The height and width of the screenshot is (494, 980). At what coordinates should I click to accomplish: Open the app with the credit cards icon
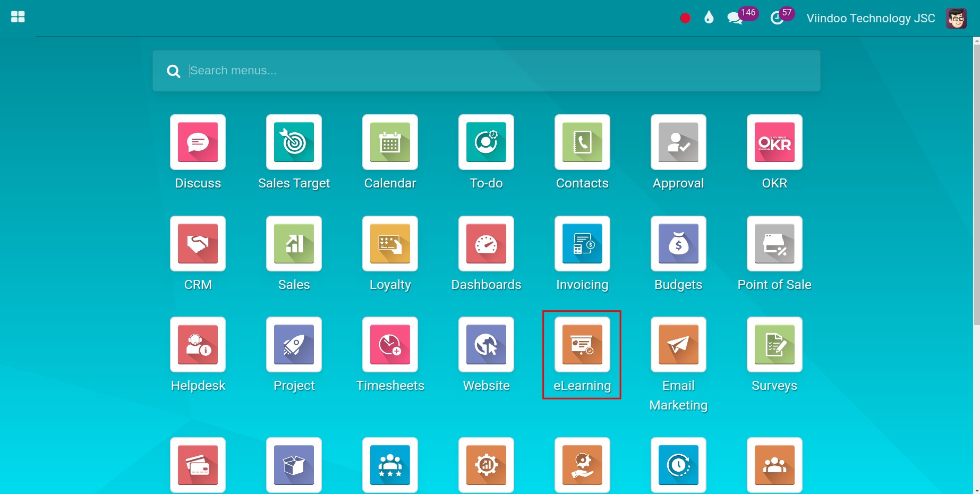(198, 465)
